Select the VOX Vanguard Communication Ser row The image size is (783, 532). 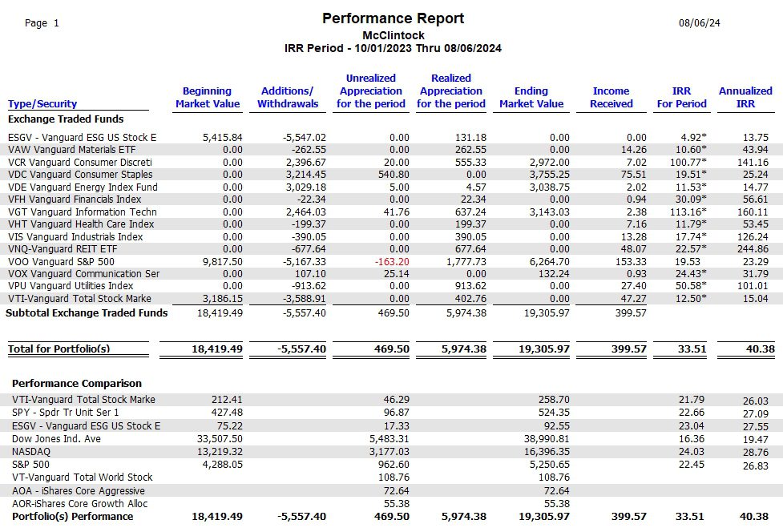point(391,273)
